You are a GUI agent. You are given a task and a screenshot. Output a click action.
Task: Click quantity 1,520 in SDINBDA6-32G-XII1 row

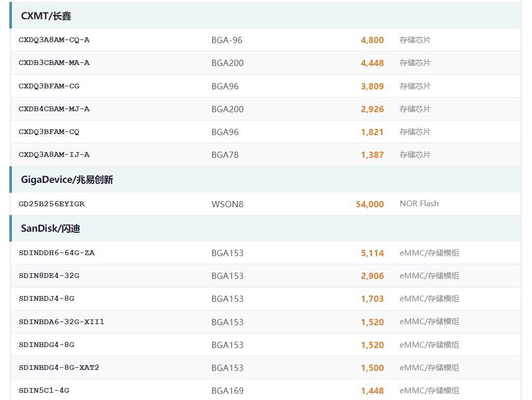click(x=372, y=322)
